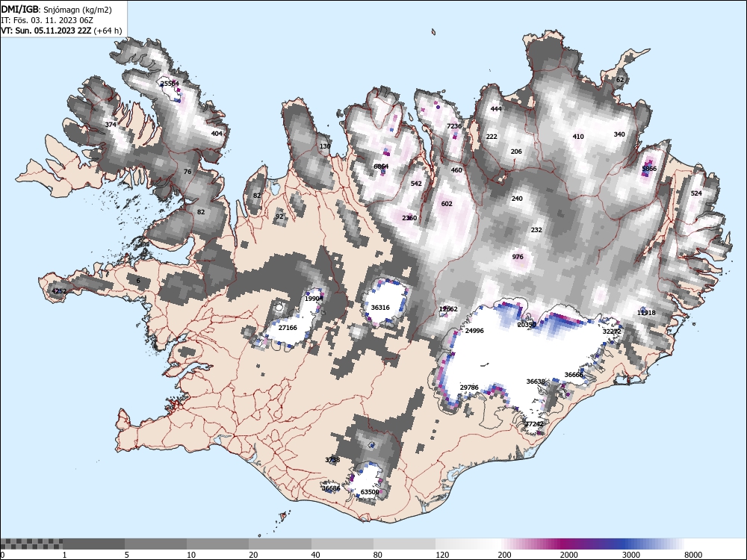Click the title text 'DMI/IGB: Snjómagn (kg/m2)'
The width and height of the screenshot is (747, 560).
pyautogui.click(x=56, y=10)
